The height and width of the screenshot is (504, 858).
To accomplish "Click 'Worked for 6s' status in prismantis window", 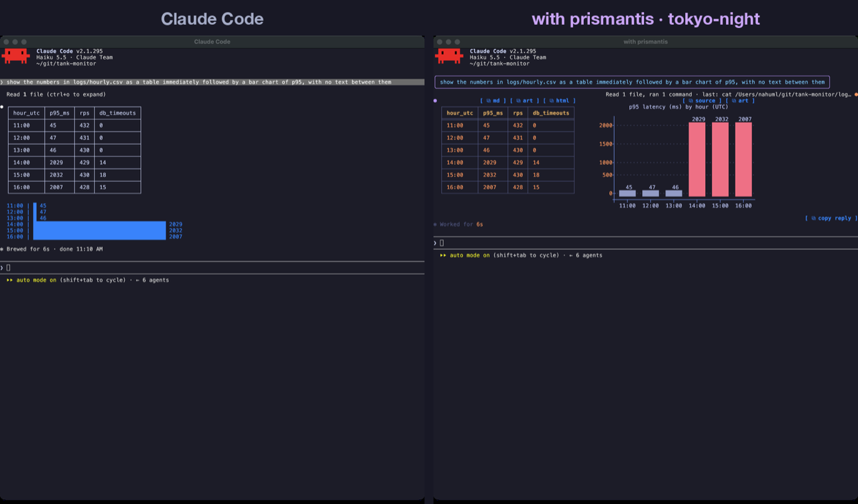I will click(x=461, y=225).
